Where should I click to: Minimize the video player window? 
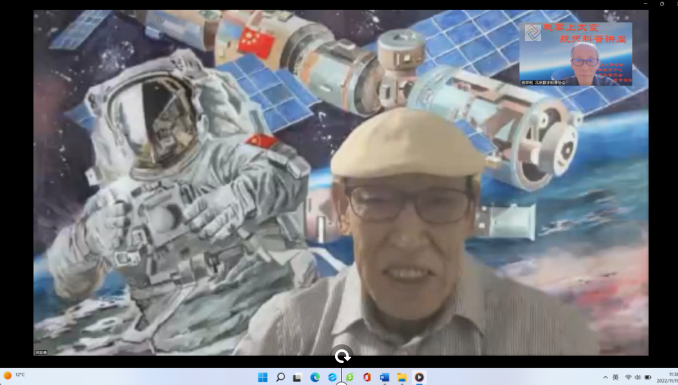click(x=645, y=3)
